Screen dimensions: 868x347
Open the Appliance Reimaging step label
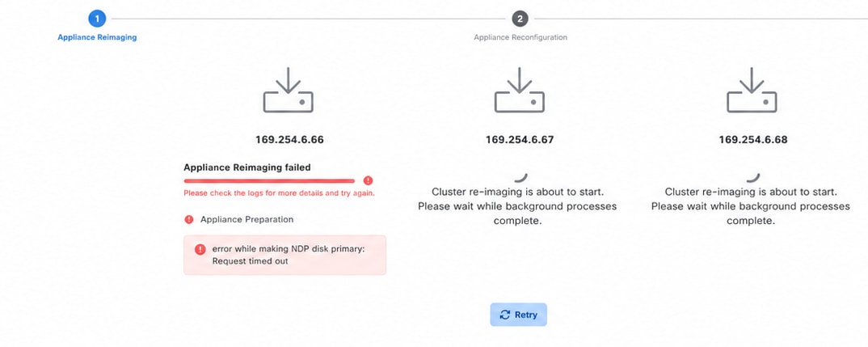[x=97, y=38]
